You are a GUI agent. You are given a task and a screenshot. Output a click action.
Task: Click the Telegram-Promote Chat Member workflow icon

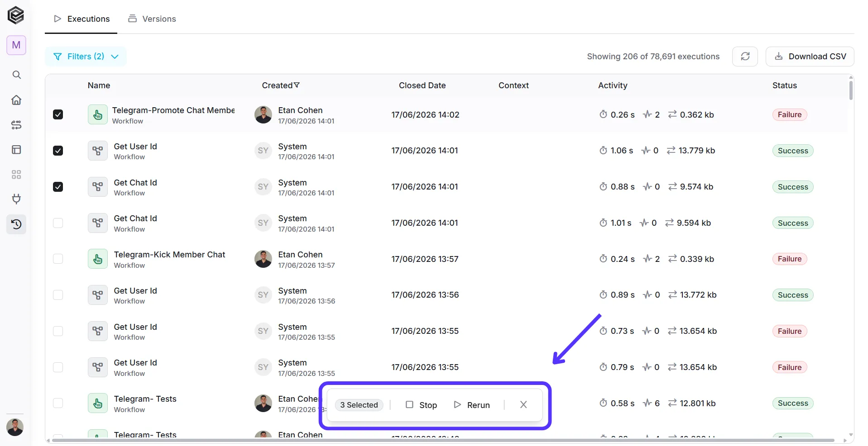point(97,115)
